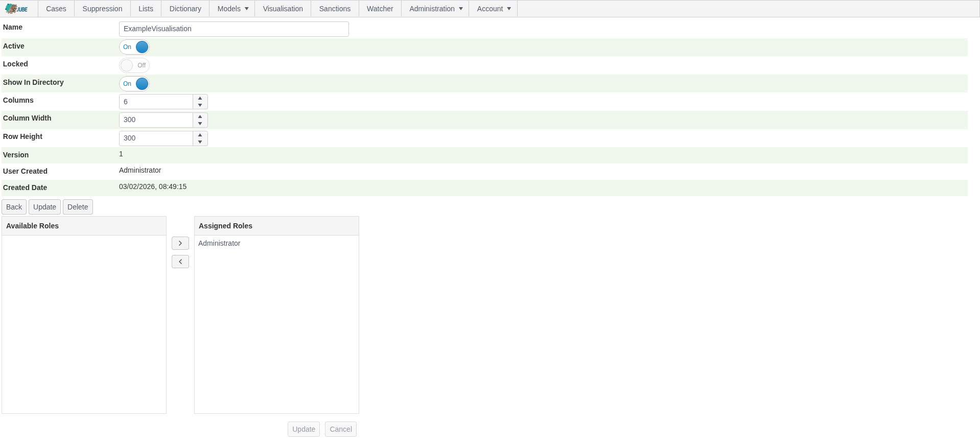Open the Watcher page

[380, 9]
